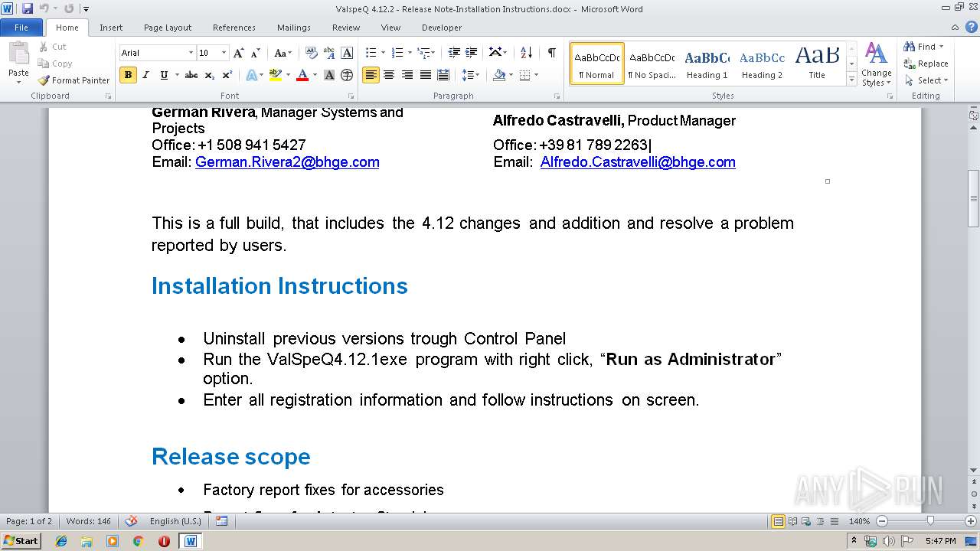Insert enclosed characters icon
This screenshot has width=980, height=551.
347,75
